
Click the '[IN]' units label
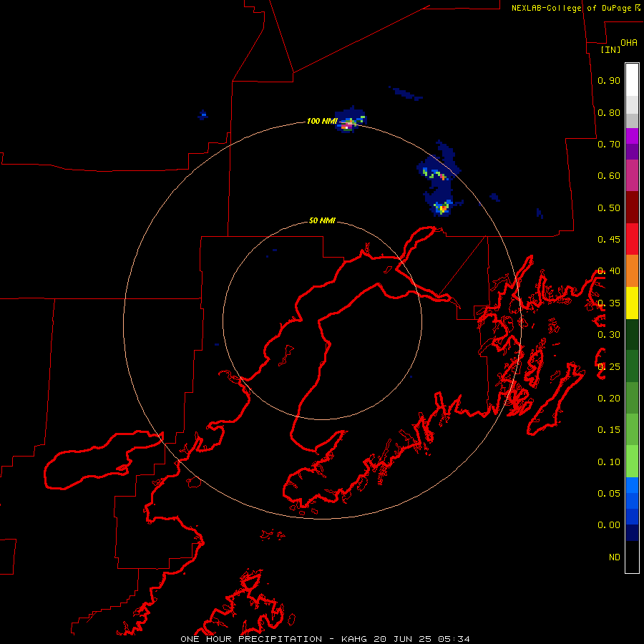coord(610,49)
